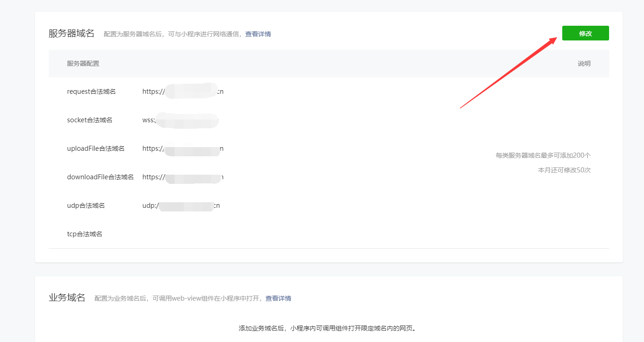Select the udp URL value
The image size is (644, 342).
[181, 205]
